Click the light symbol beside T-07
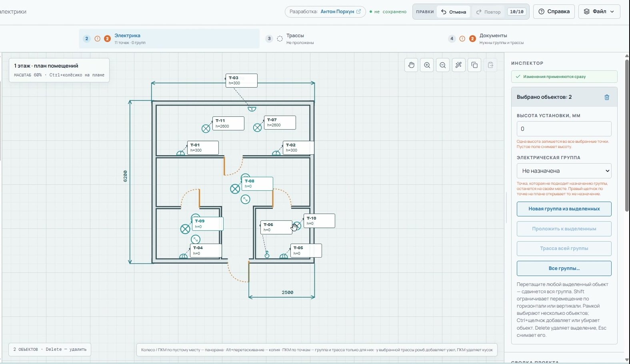The image size is (630, 364). 258,128
